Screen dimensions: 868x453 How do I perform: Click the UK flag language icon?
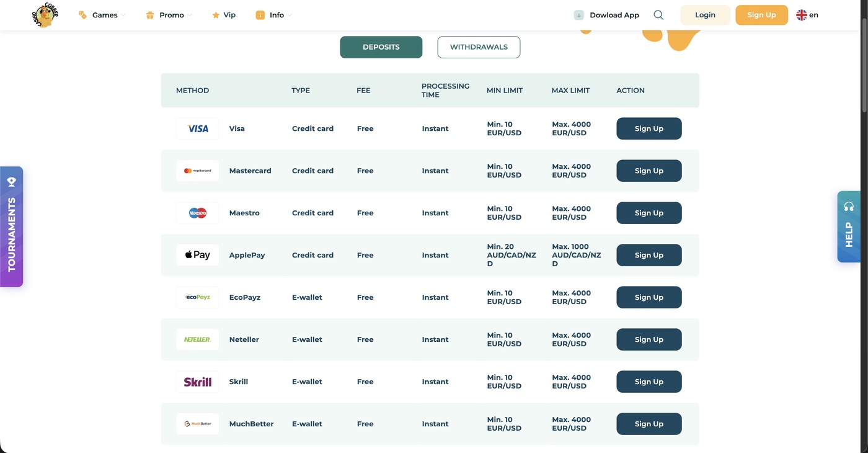802,15
